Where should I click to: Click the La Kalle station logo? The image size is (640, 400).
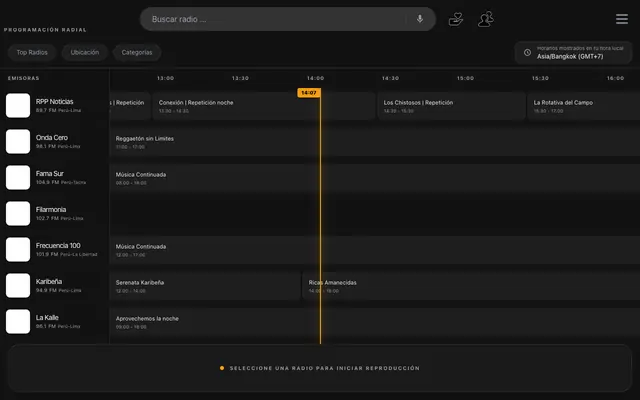[x=18, y=321]
